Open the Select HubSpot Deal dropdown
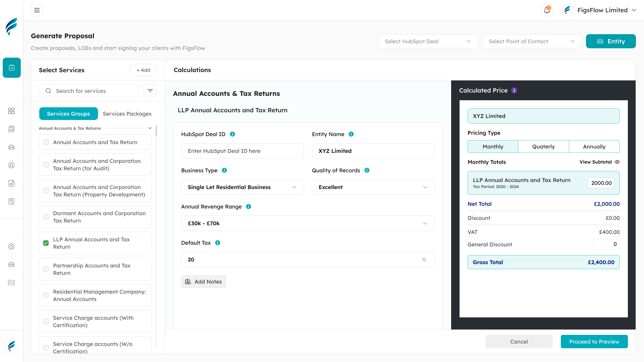The width and height of the screenshot is (644, 362). pos(428,41)
